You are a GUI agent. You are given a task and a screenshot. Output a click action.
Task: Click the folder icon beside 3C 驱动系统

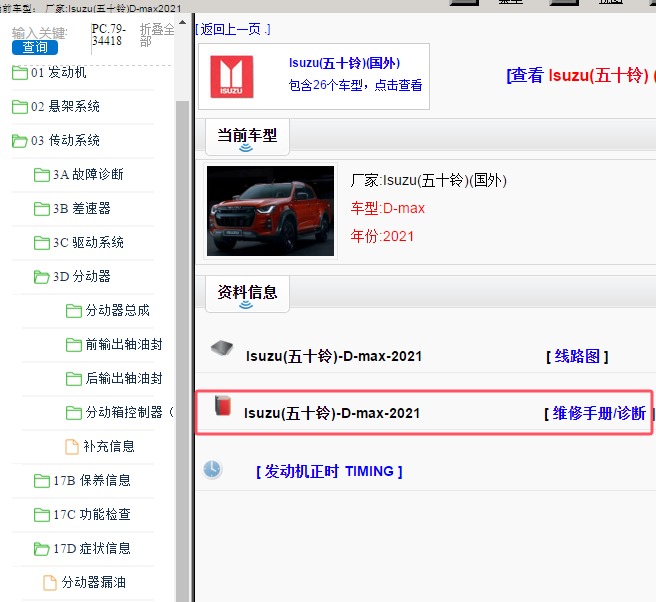point(41,243)
